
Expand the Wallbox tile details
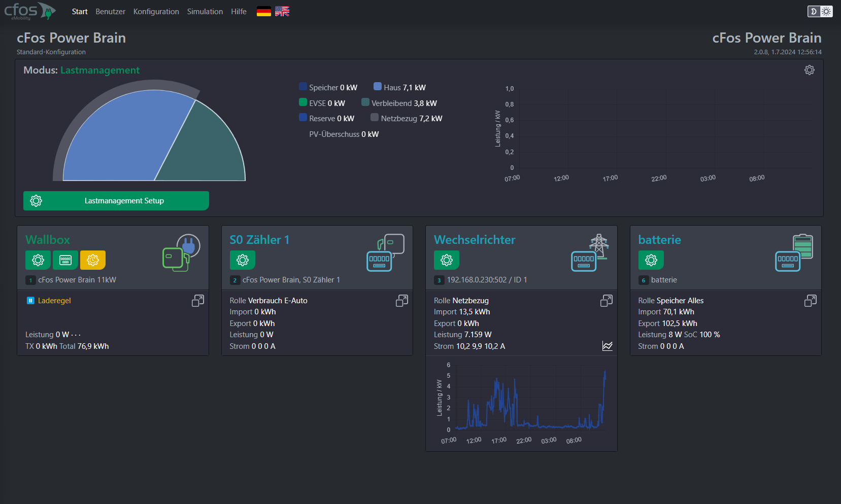coord(198,301)
